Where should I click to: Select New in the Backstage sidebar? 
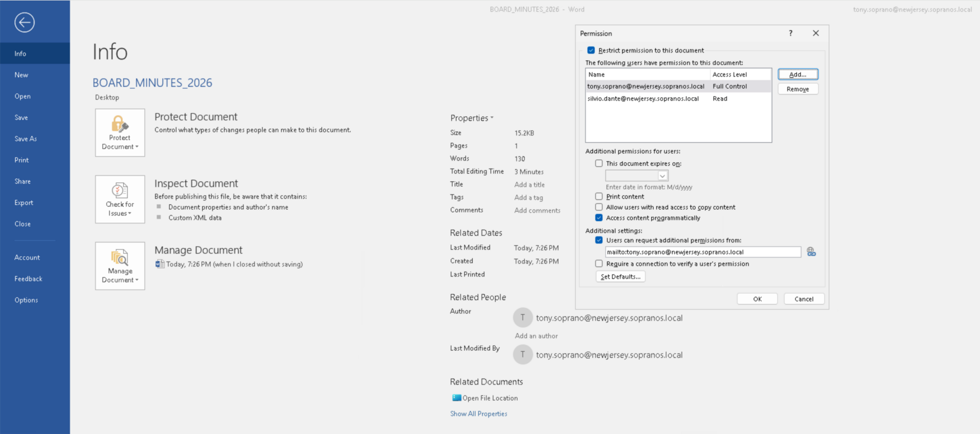click(35, 75)
